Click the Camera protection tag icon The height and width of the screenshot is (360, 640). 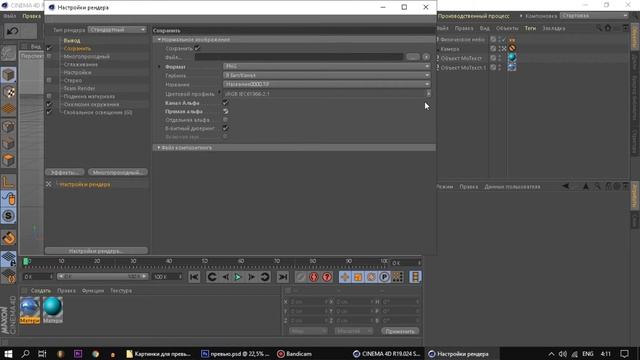tap(512, 48)
